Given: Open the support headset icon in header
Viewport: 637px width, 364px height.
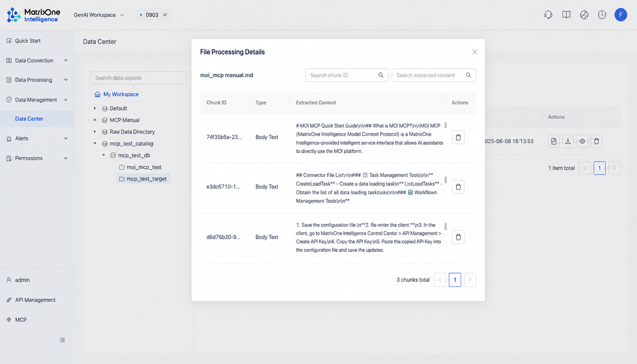Looking at the screenshot, I should 548,15.
